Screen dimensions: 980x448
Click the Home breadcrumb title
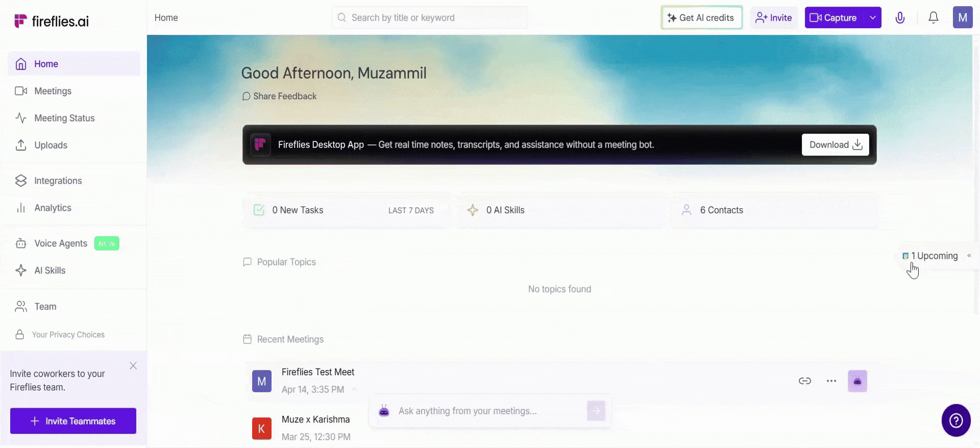(166, 18)
